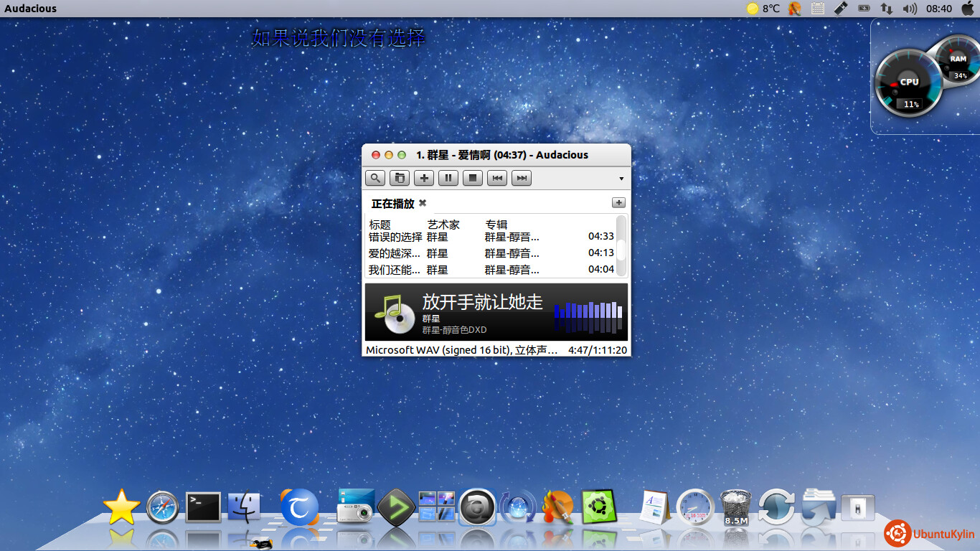Viewport: 980px width, 551px height.
Task: Click the add files plus toolbar button
Action: pos(424,178)
